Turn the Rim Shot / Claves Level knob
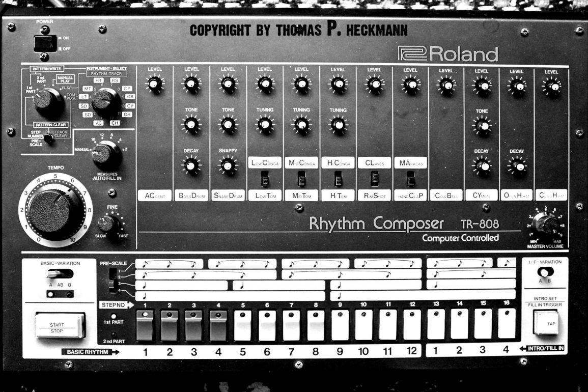This screenshot has width=588, height=392. (374, 85)
